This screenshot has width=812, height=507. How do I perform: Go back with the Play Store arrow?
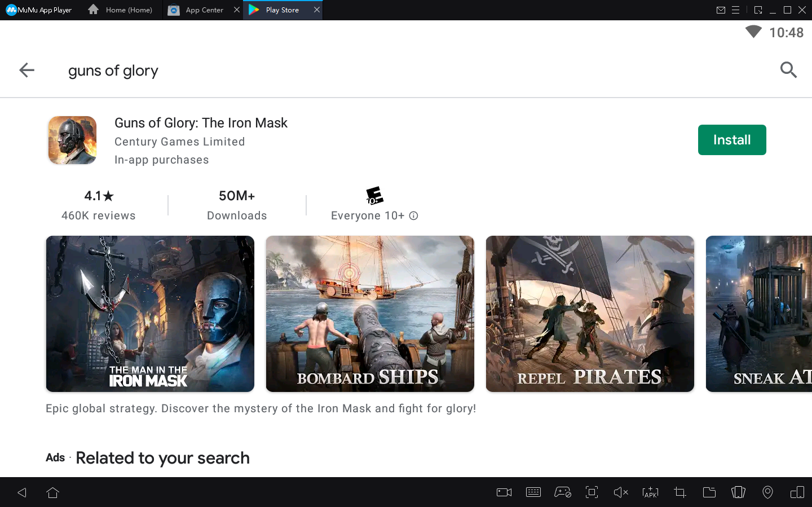click(x=27, y=70)
